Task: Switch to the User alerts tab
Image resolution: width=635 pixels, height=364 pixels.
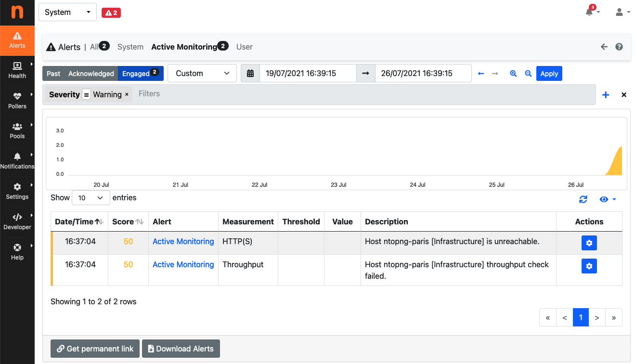Action: coord(245,47)
